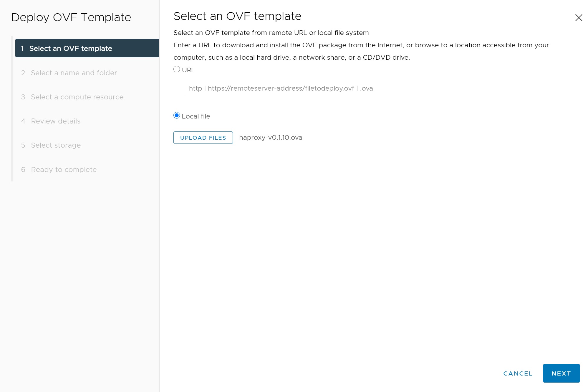Click the remote server URL input field
Viewport: 583px width, 392px height.
(x=379, y=89)
